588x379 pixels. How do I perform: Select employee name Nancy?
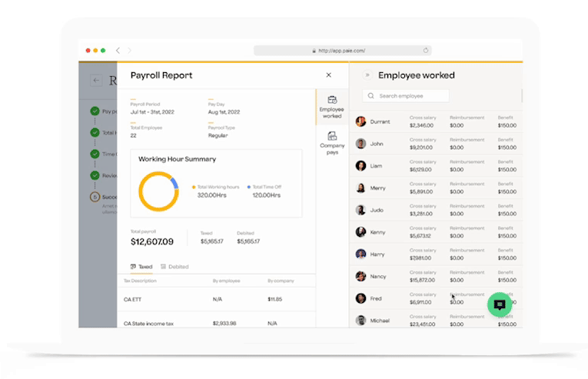click(x=378, y=277)
